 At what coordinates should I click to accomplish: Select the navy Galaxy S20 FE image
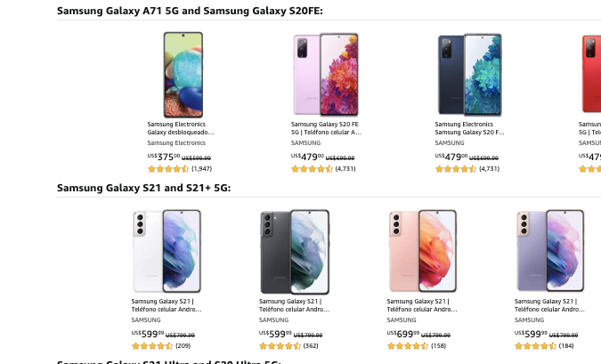click(469, 74)
